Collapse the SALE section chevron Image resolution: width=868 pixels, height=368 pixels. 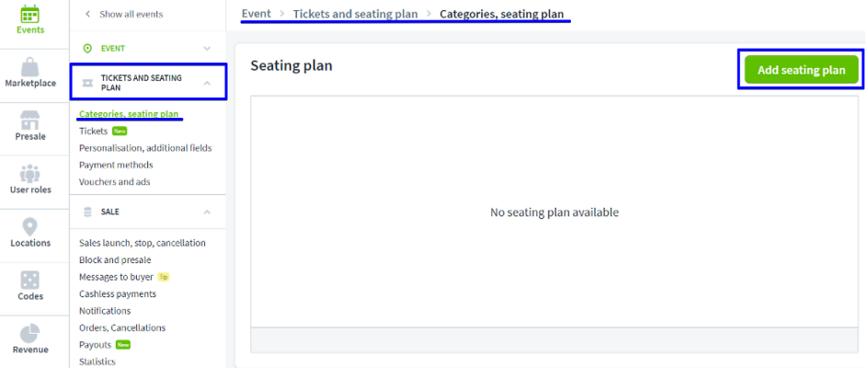coord(207,212)
